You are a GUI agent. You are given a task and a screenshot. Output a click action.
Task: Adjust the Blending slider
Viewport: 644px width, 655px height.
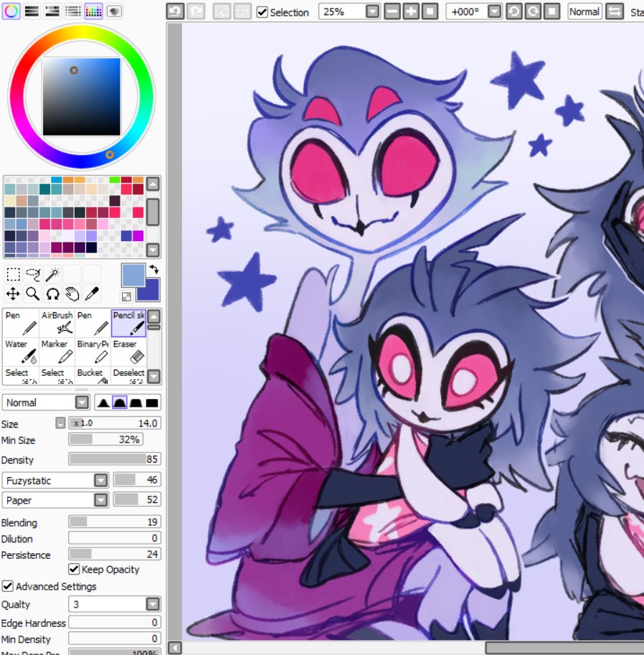pos(115,522)
